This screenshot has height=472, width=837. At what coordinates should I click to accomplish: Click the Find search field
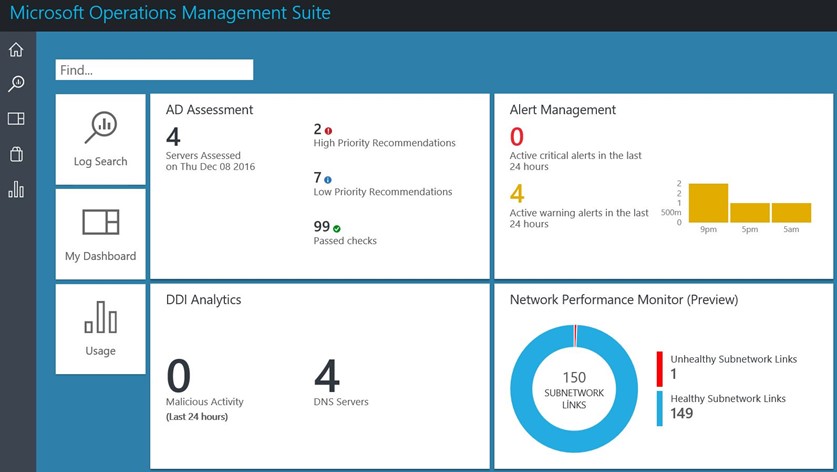[154, 70]
